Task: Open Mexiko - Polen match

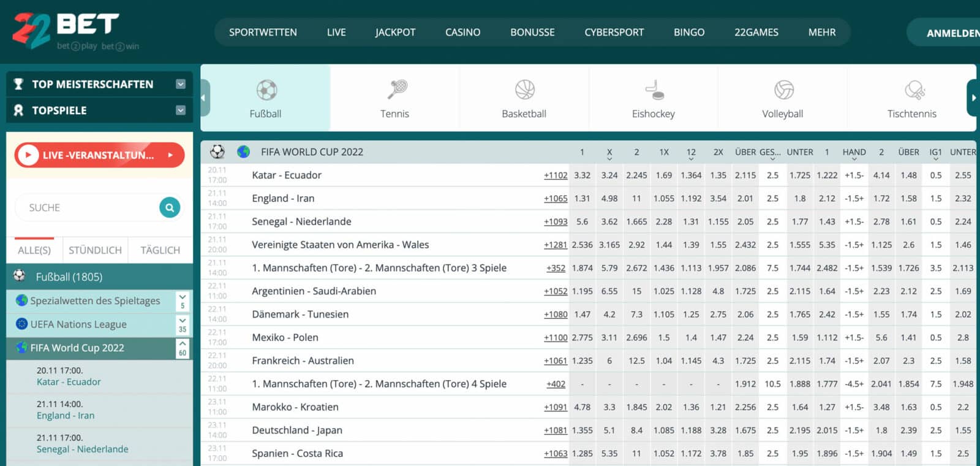Action: tap(285, 337)
